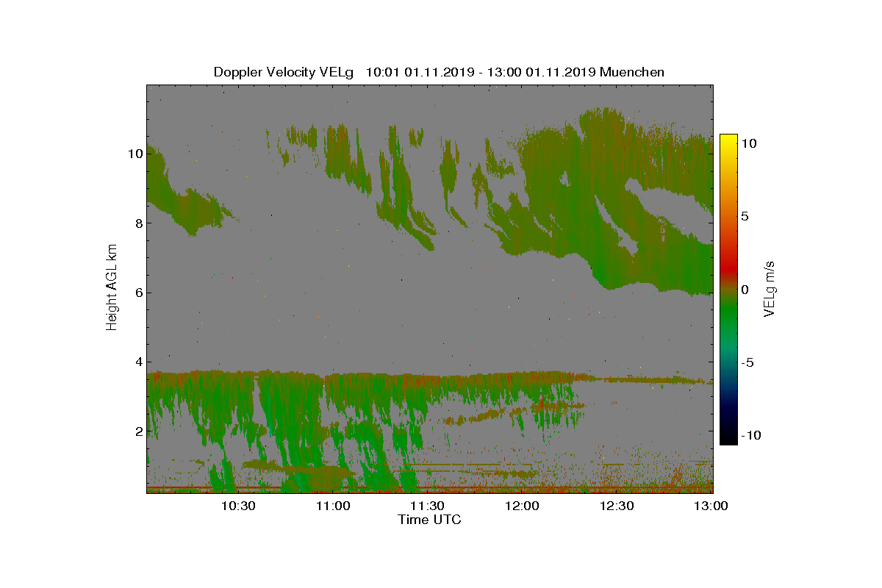The height and width of the screenshot is (588, 882).
Task: Click the 11:00 time tick label
Action: [332, 506]
